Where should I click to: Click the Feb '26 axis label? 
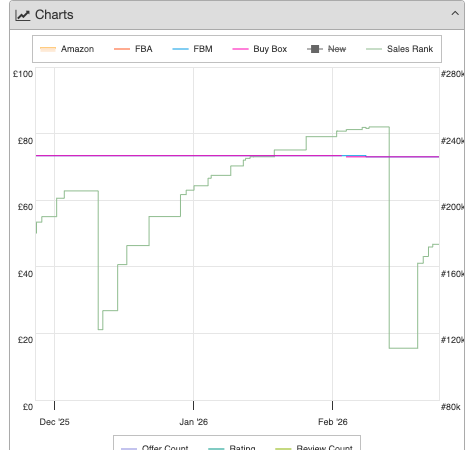[x=333, y=422]
